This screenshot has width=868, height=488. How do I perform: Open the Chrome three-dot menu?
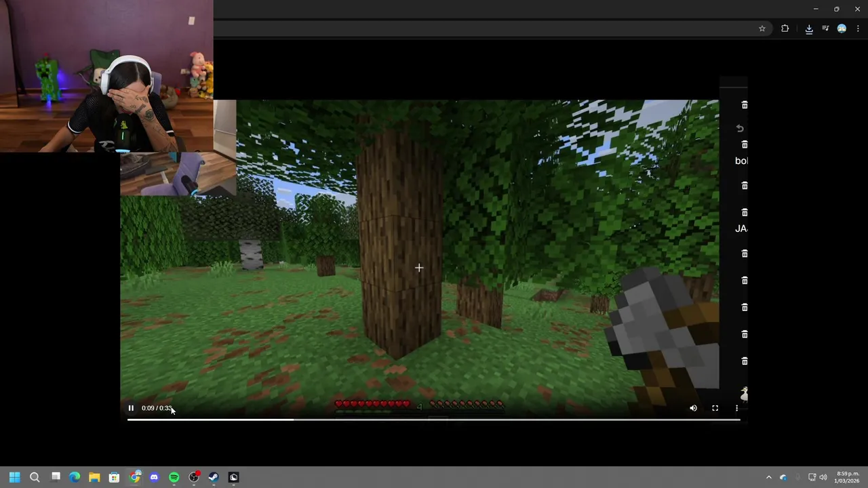click(858, 28)
